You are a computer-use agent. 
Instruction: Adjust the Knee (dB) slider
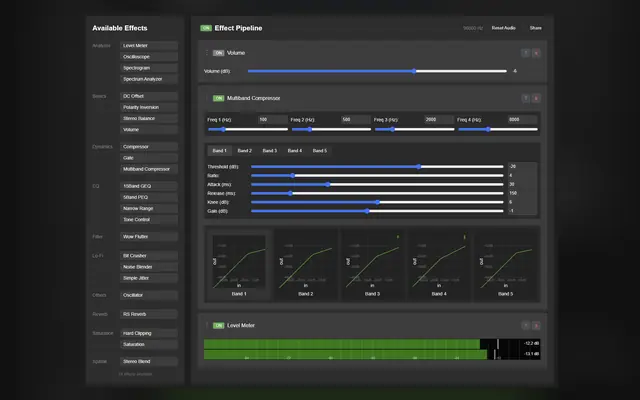click(x=377, y=202)
